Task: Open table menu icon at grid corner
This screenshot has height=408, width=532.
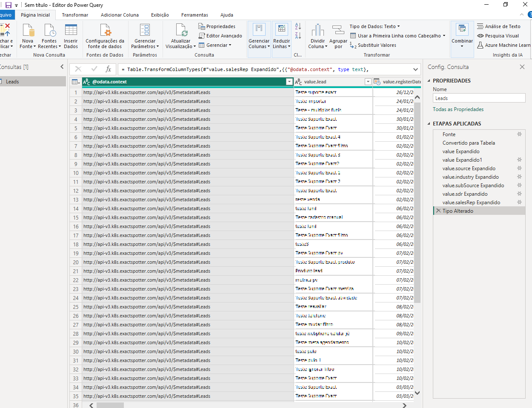Action: pos(76,82)
